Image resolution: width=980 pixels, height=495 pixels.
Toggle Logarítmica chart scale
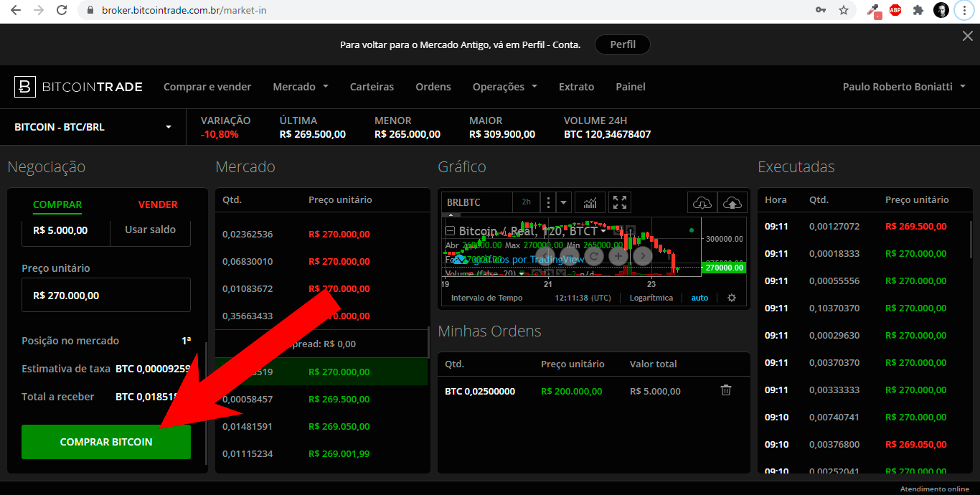pos(651,297)
